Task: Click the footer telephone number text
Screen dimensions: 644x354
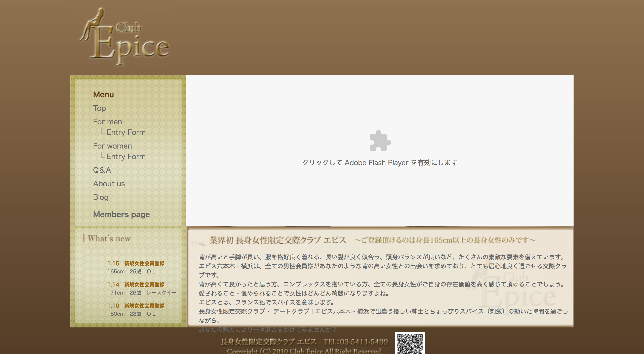Action: (356, 342)
